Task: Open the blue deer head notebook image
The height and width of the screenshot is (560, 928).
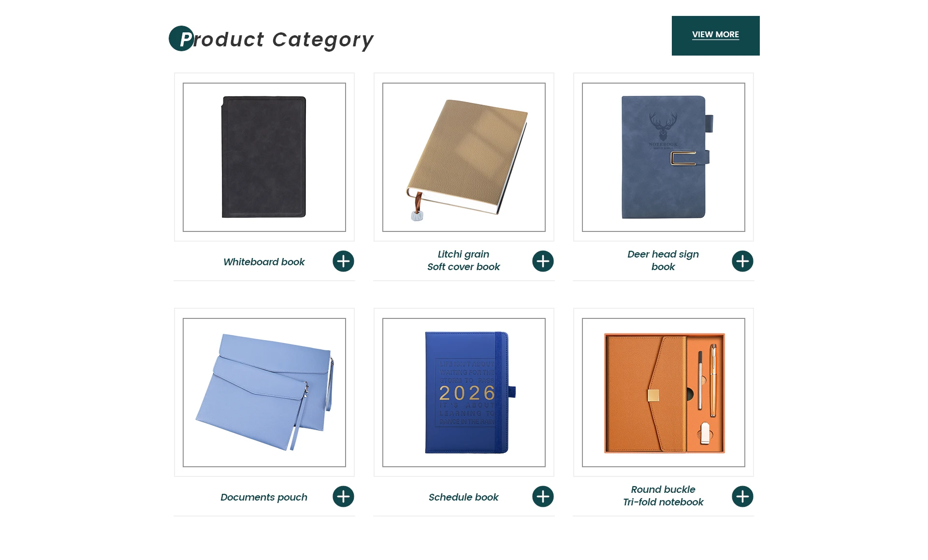Action: [664, 157]
